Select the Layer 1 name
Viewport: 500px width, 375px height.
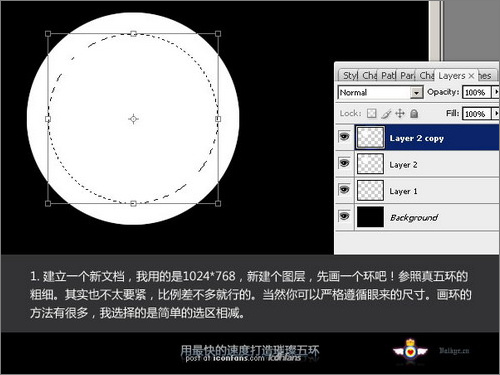[x=403, y=191]
